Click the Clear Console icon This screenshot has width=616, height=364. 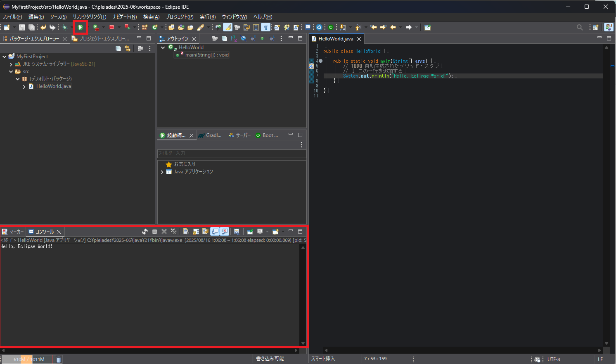click(x=186, y=232)
